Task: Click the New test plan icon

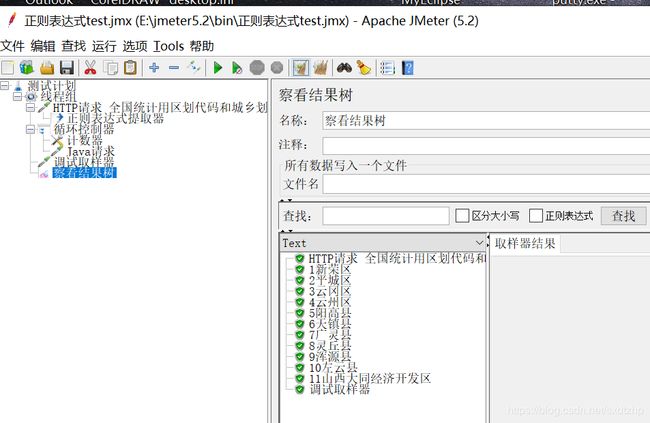Action: (x=7, y=68)
